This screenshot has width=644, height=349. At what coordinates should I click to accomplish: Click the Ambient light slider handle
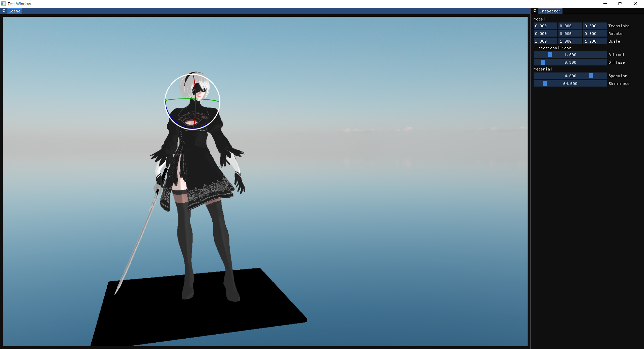(550, 55)
